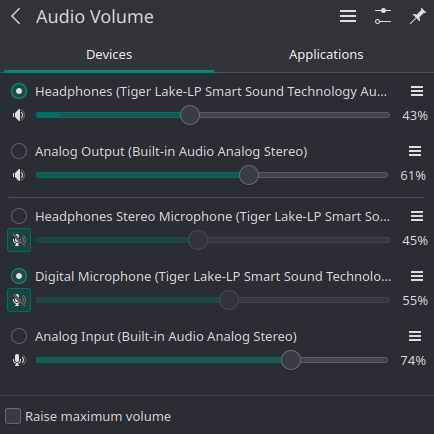
Task: Unmute the Headphones Stereo Microphone
Action: [19, 240]
